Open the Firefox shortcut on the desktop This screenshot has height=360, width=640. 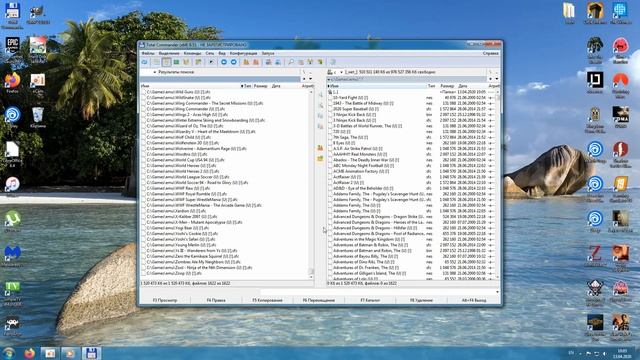(12, 82)
